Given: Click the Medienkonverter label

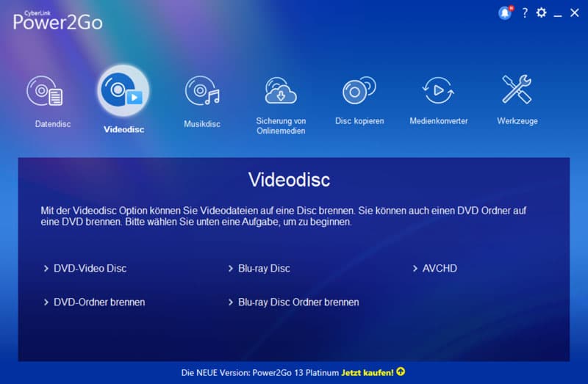Looking at the screenshot, I should point(438,121).
